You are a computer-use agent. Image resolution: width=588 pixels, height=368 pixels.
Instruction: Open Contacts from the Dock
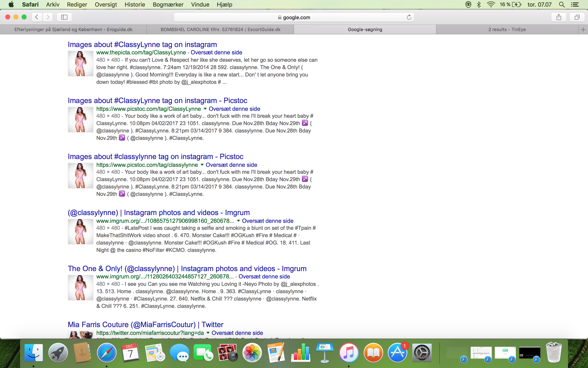(82, 352)
